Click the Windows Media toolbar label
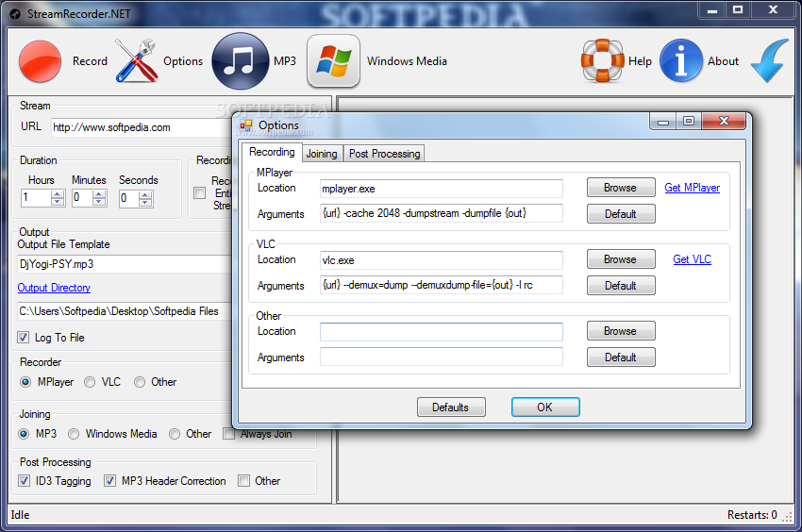 [x=408, y=61]
